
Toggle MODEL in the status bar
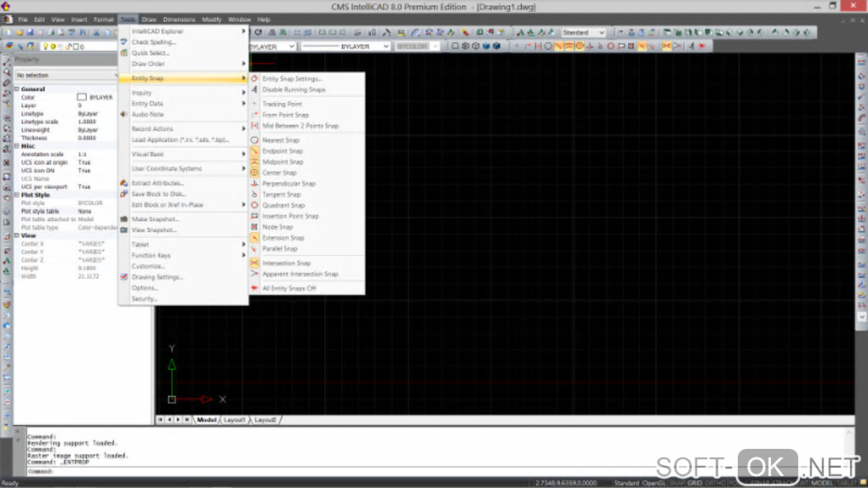[x=822, y=483]
